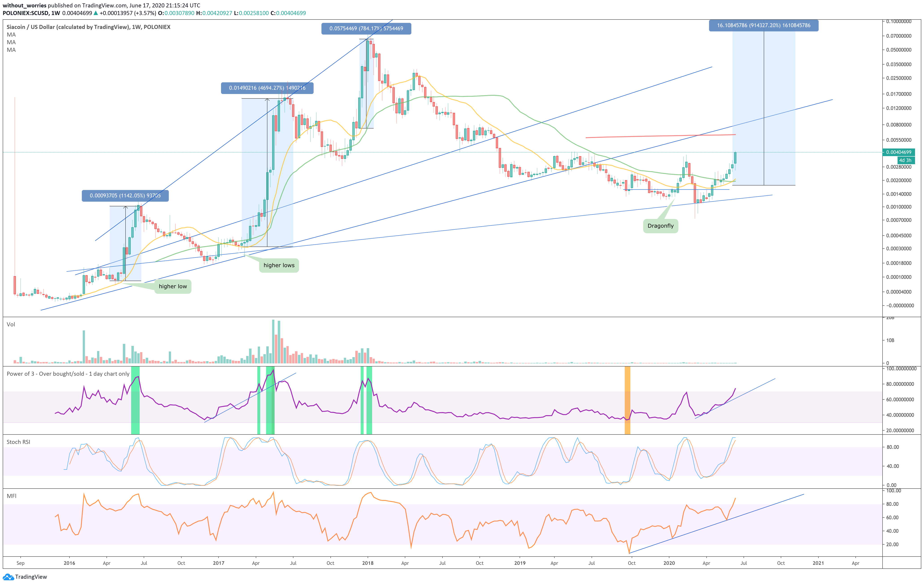This screenshot has height=585, width=924.
Task: Select the red horizontal resistance line
Action: pos(660,136)
